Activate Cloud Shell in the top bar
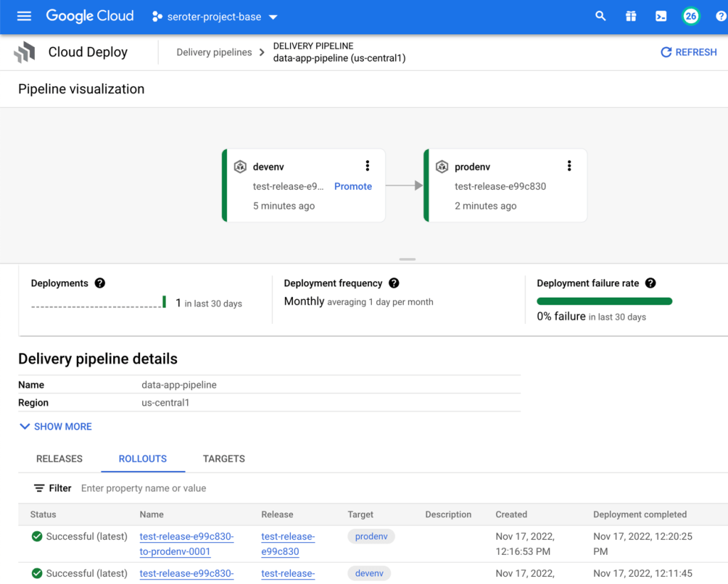The height and width of the screenshot is (584, 728). 660,16
